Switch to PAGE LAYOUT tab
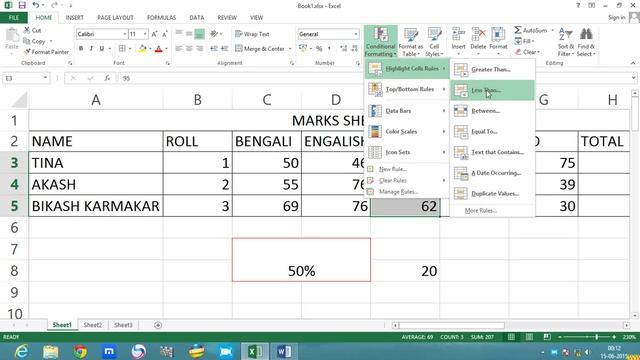This screenshot has height=360, width=640. pyautogui.click(x=116, y=18)
